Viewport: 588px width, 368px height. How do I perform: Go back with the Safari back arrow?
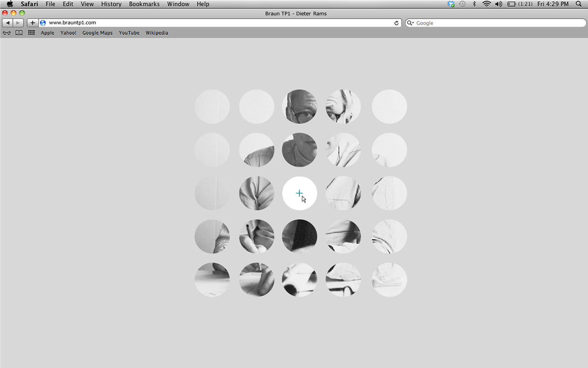[8, 23]
